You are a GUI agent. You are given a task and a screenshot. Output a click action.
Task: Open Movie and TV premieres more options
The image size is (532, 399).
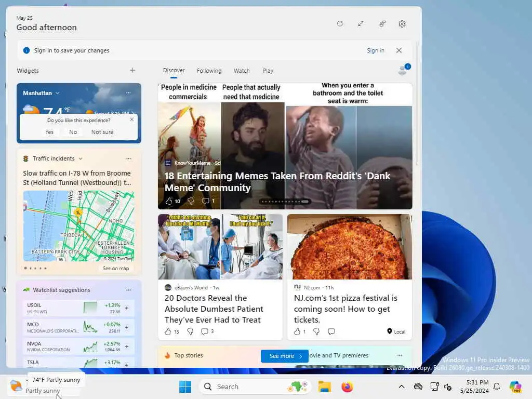pyautogui.click(x=400, y=355)
